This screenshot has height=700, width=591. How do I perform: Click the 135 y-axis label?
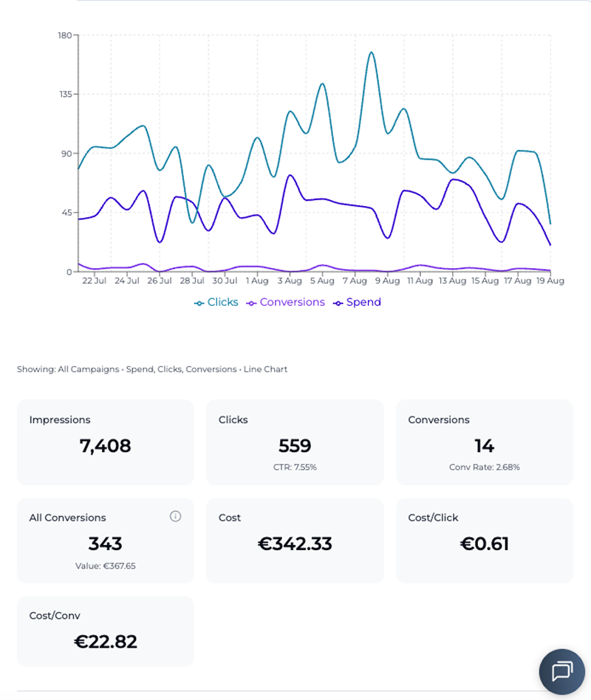point(66,95)
